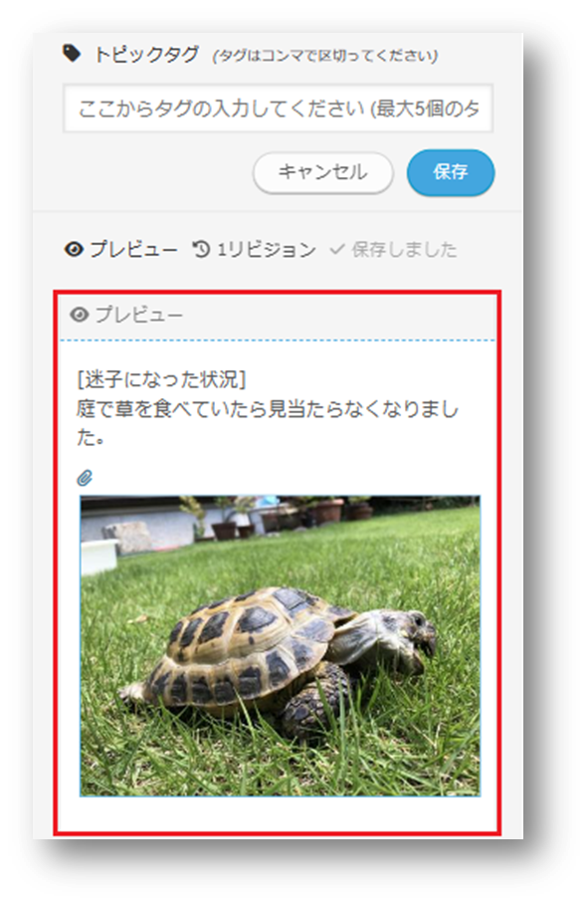Click the eye icon in the preview panel header
This screenshot has width=588, height=904.
[80, 315]
